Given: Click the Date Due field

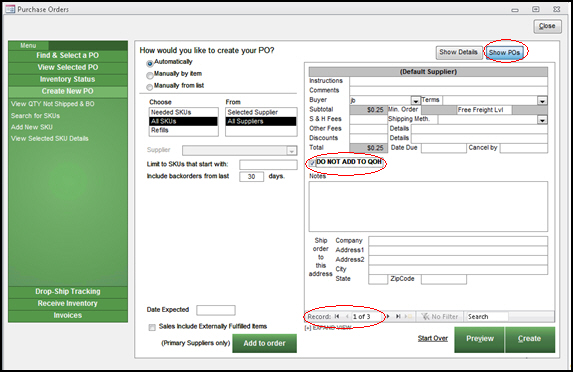Looking at the screenshot, I should click(x=444, y=148).
